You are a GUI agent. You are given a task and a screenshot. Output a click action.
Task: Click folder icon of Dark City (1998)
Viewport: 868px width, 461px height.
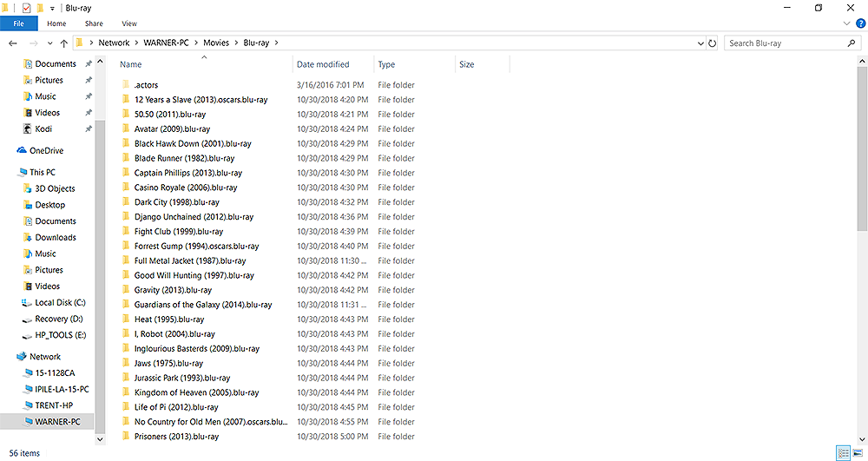tap(126, 202)
